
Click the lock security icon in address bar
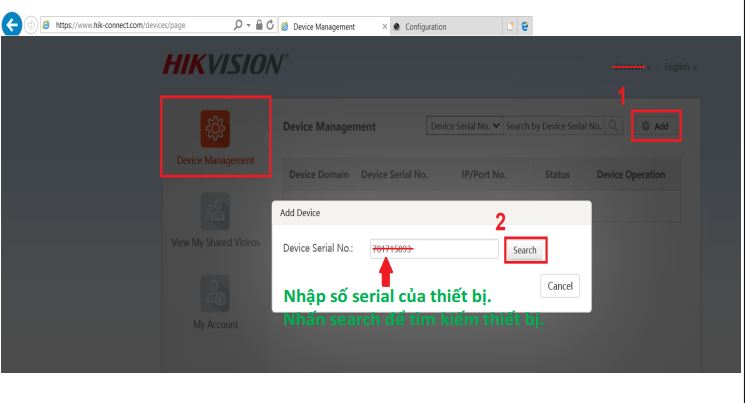click(259, 25)
